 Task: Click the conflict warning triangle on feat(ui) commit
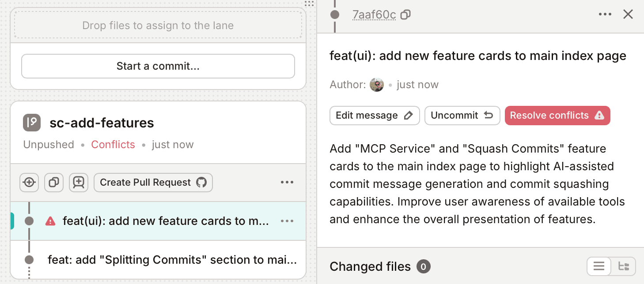point(50,220)
